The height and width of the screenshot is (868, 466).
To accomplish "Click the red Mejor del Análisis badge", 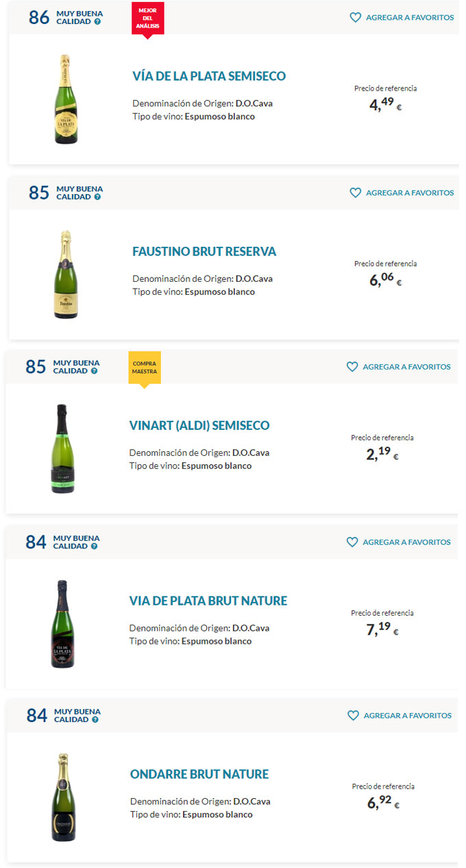I will click(147, 18).
